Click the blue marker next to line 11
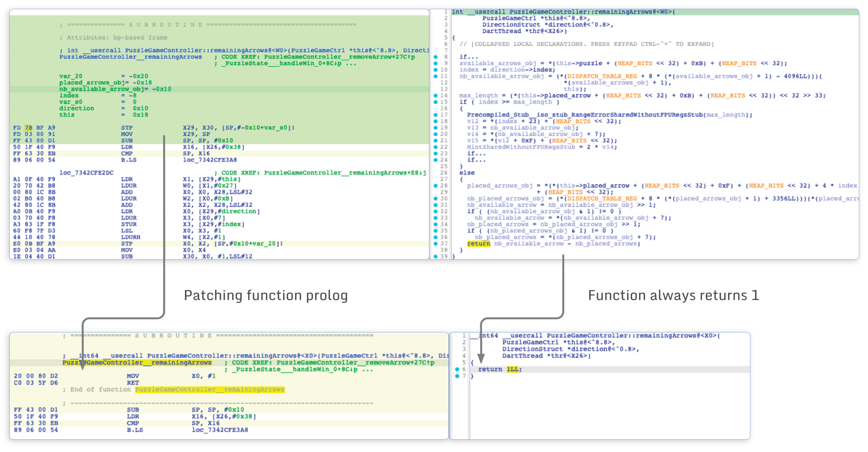The height and width of the screenshot is (452, 868). [436, 76]
